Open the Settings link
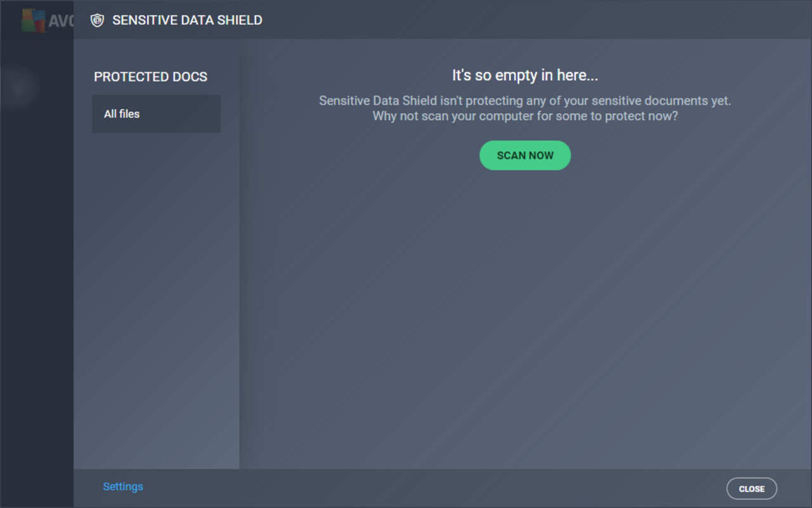The height and width of the screenshot is (508, 812). point(123,486)
